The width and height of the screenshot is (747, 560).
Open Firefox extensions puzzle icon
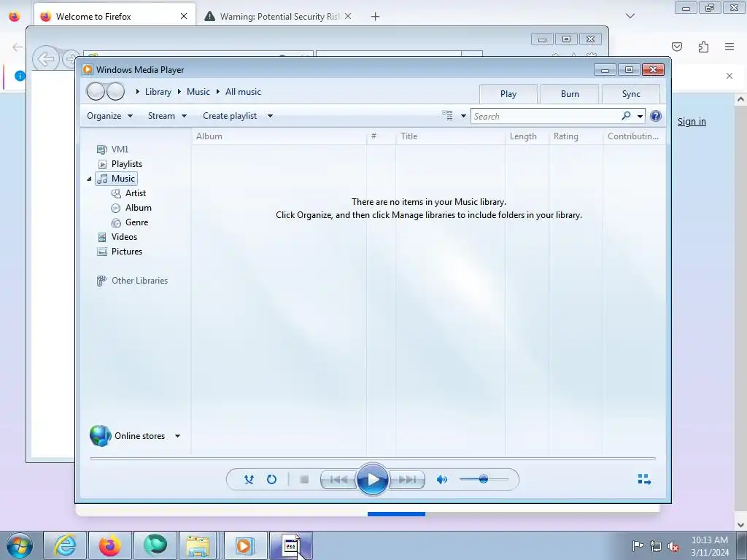[x=703, y=46]
